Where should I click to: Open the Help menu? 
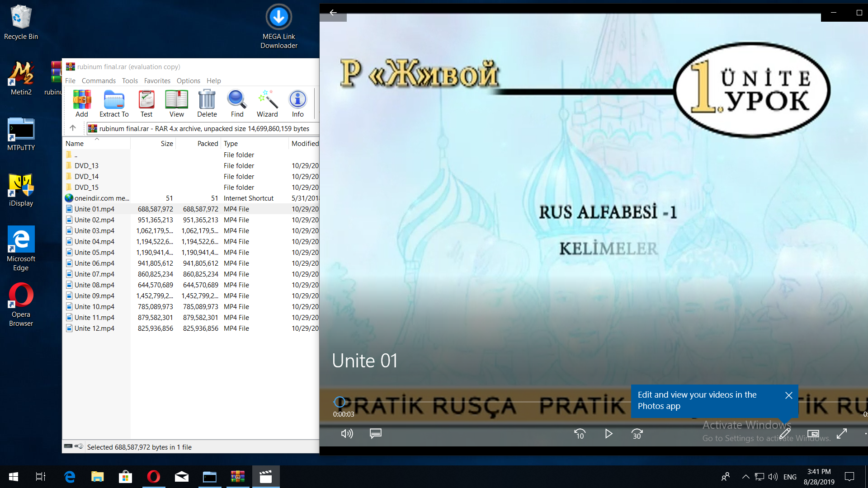214,80
